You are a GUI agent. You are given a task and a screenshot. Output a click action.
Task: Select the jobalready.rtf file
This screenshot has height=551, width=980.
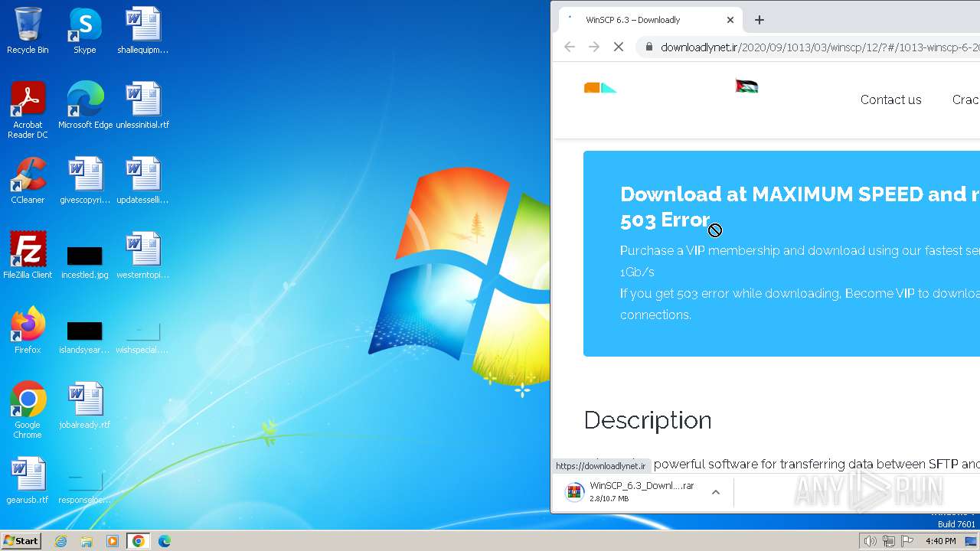coord(84,406)
